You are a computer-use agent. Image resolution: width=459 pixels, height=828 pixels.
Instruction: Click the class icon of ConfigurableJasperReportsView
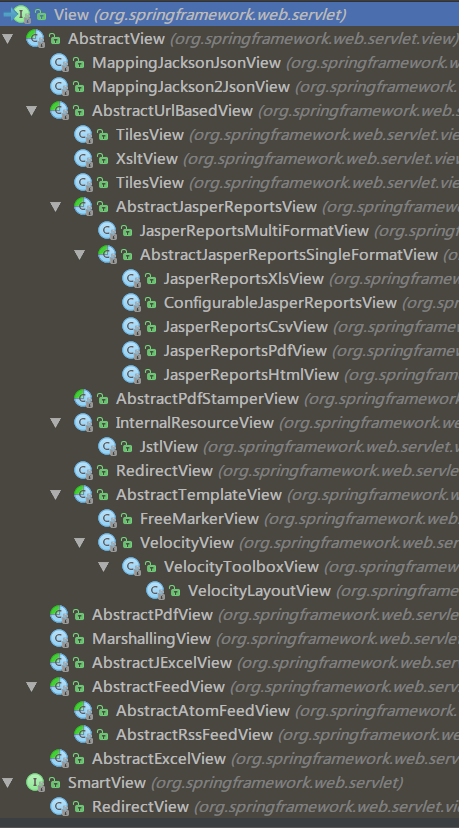(x=131, y=303)
